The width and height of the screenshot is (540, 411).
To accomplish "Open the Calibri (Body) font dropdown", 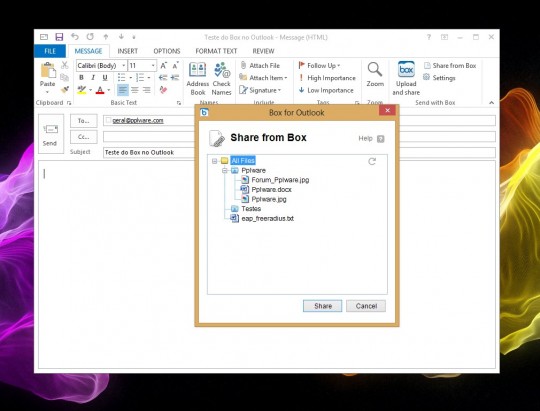I will coord(124,65).
